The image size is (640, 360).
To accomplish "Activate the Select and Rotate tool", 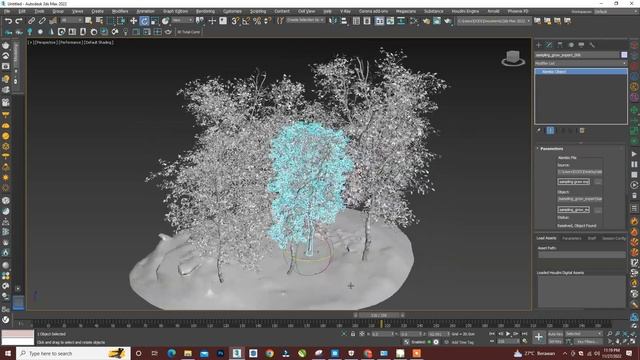I will pyautogui.click(x=144, y=20).
